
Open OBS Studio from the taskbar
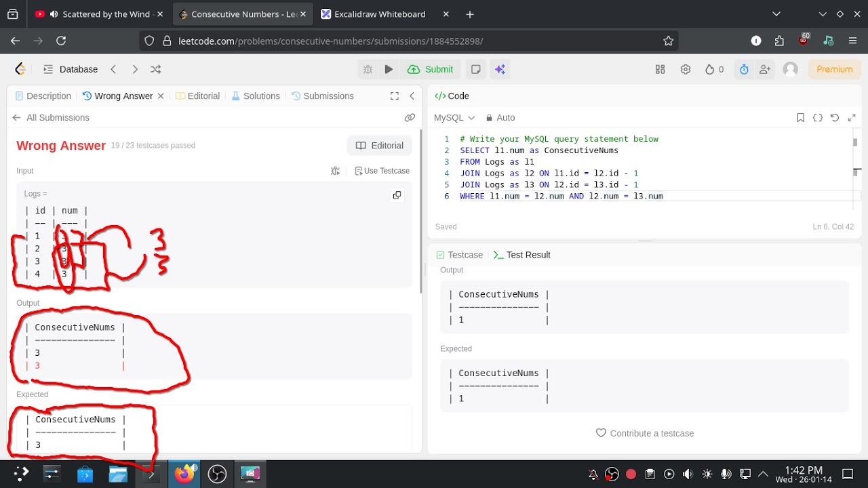point(217,474)
